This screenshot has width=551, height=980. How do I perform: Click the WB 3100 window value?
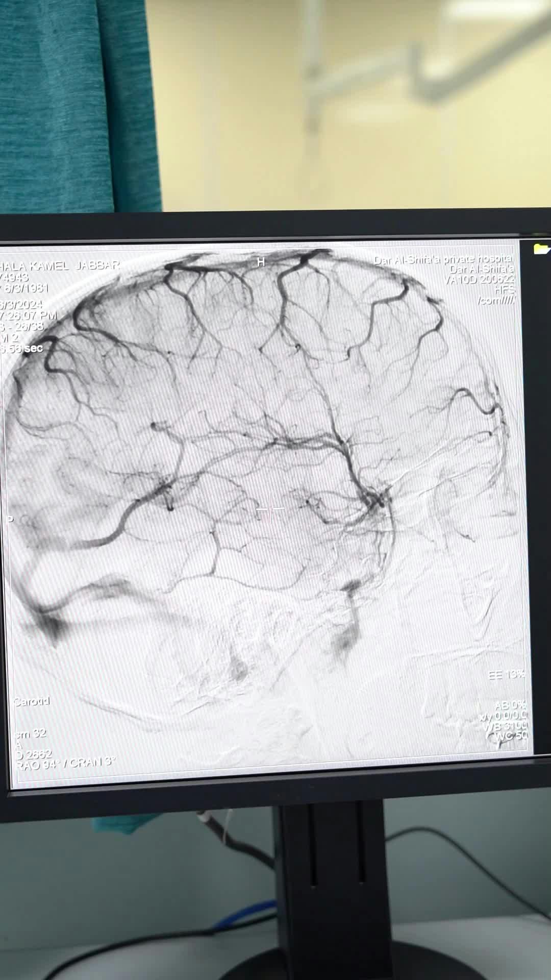pos(506,726)
